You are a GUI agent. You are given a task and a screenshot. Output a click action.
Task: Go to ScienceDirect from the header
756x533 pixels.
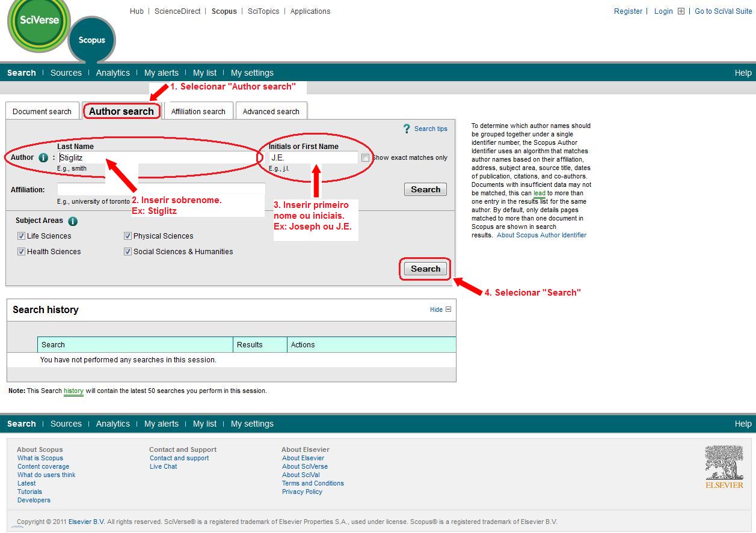[177, 11]
